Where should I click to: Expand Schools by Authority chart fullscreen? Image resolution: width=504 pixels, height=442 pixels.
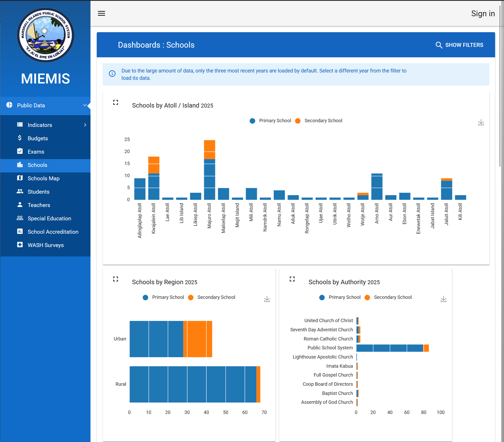coord(292,279)
